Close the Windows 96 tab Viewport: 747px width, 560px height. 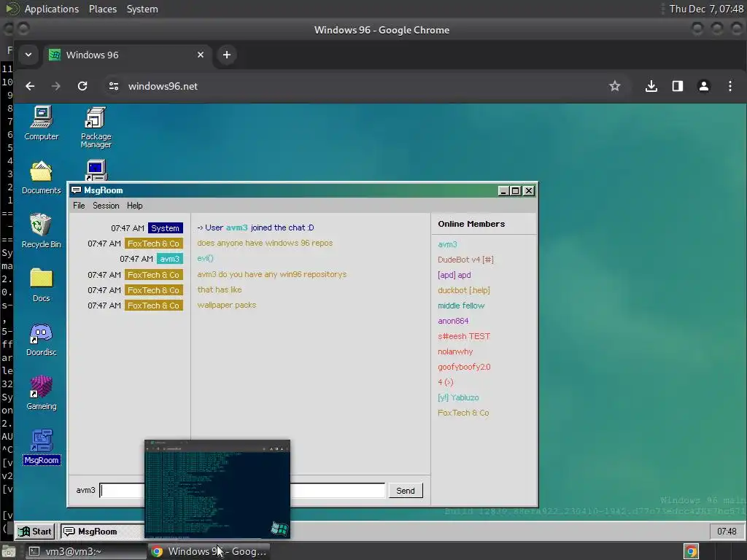pos(201,55)
